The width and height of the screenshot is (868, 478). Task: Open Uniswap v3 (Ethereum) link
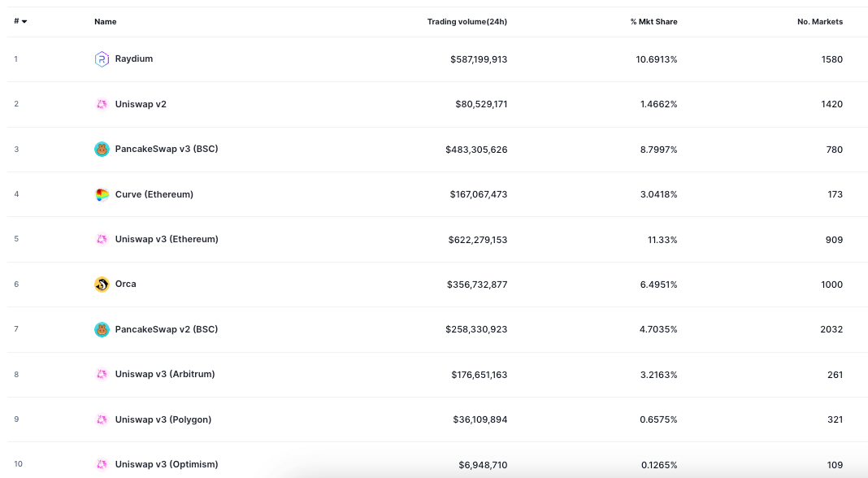point(167,239)
